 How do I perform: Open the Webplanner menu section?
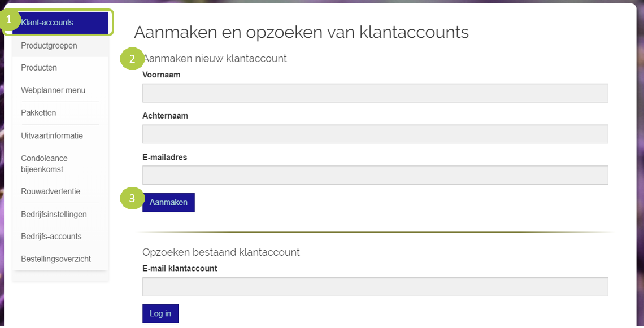(x=53, y=90)
